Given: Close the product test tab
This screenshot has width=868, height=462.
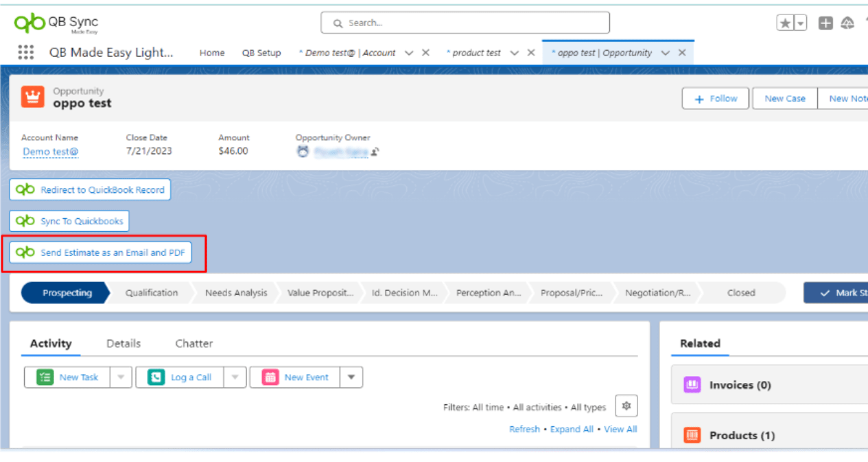Looking at the screenshot, I should pyautogui.click(x=531, y=52).
